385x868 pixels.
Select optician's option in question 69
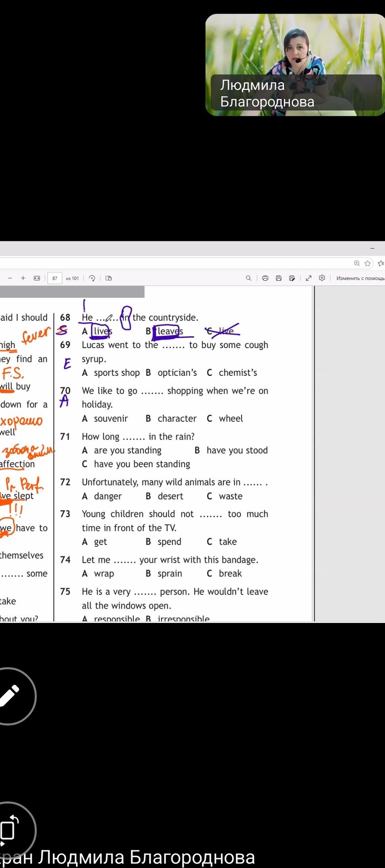[171, 373]
